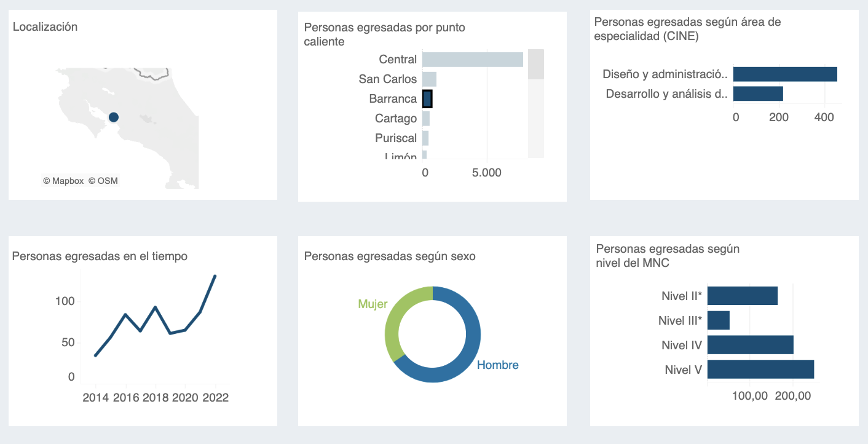Select the San Carlos bar

pyautogui.click(x=429, y=79)
